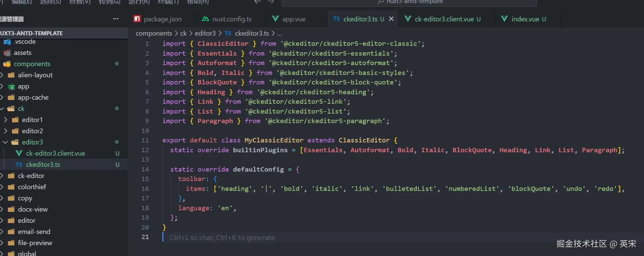The width and height of the screenshot is (644, 256).
Task: Click the assets folder icon
Action: [x=7, y=53]
